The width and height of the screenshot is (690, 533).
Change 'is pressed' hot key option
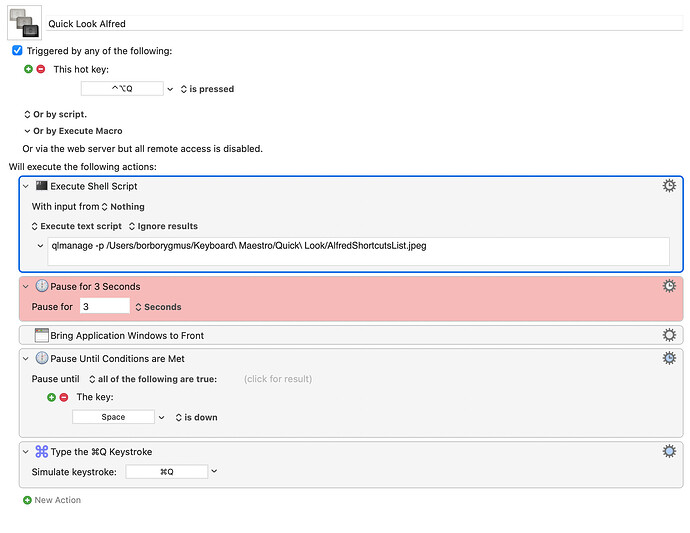(x=207, y=89)
